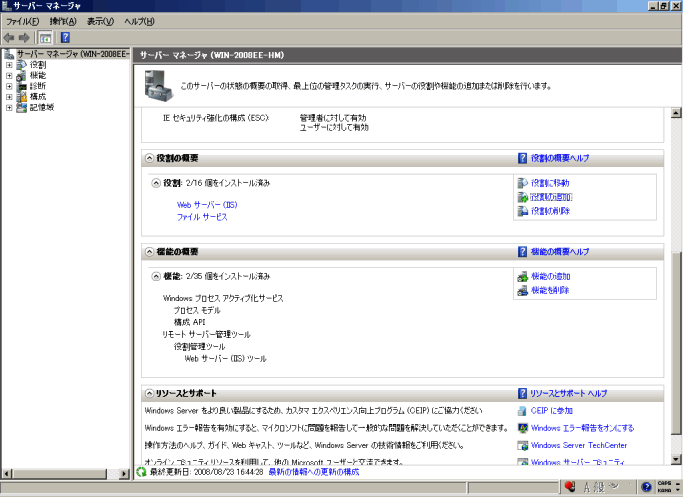Screen dimensions: 683x497
Task: Expand the 診断 tree node
Action: 9,86
